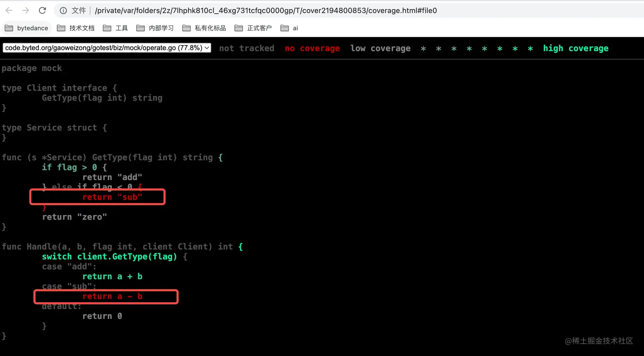The image size is (644, 356).
Task: Click the 'type Service struct {' line
Action: 55,128
